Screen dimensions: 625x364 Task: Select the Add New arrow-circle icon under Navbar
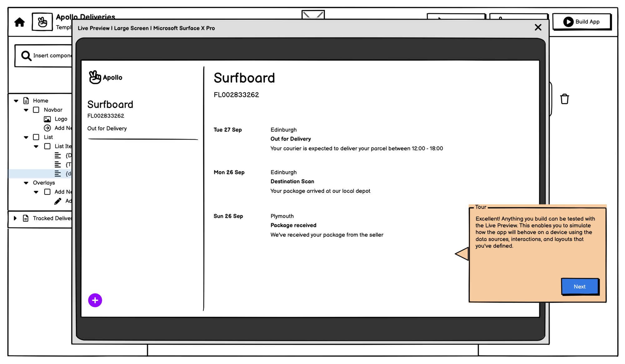pos(47,128)
